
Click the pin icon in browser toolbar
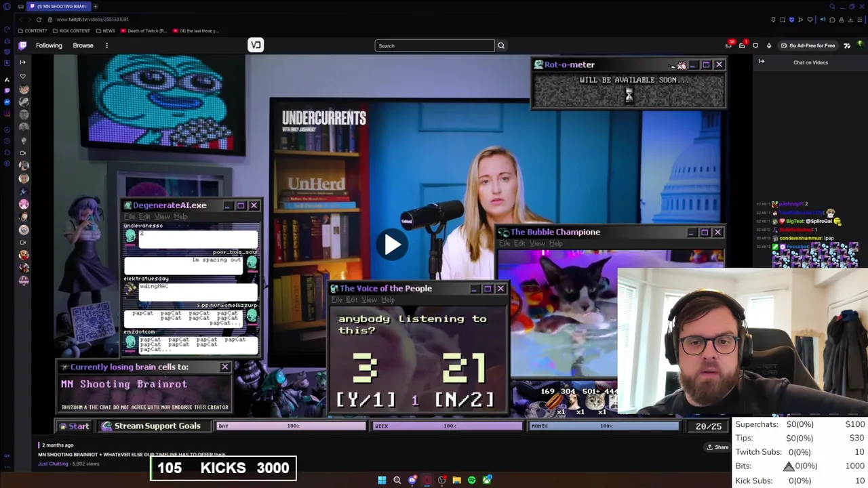pyautogui.click(x=773, y=20)
